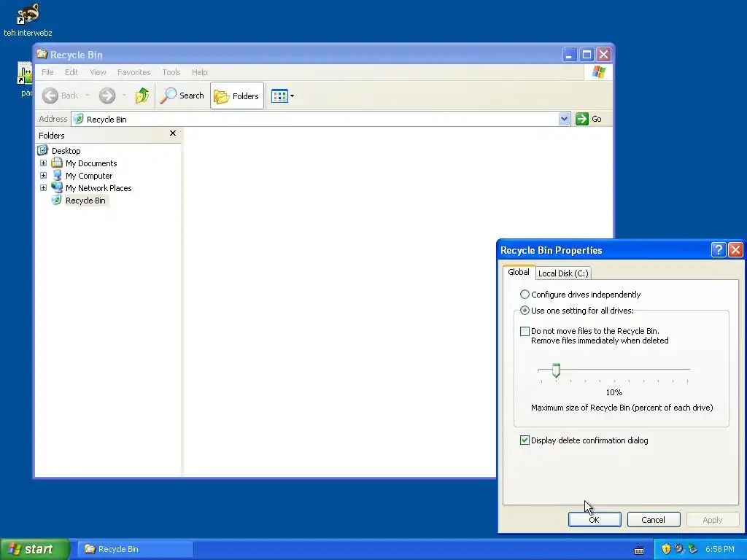747x560 pixels.
Task: Open the Search toolbar button
Action: 182,96
